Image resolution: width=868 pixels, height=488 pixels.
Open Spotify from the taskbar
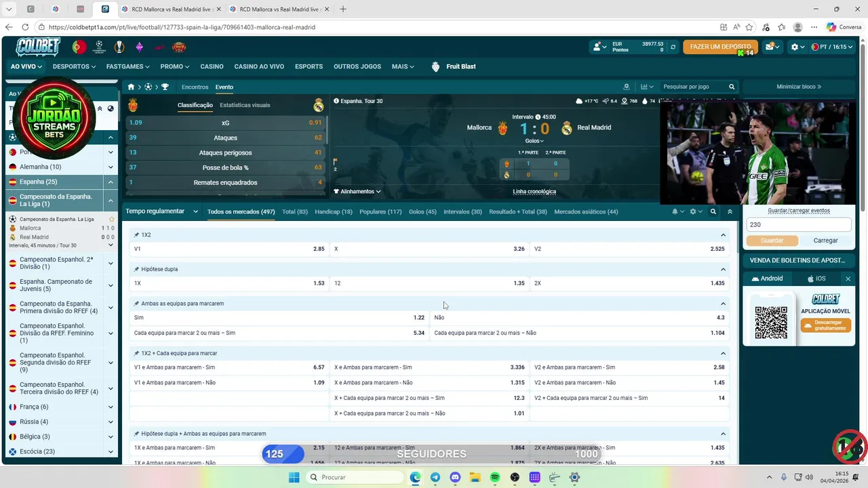[x=495, y=477]
